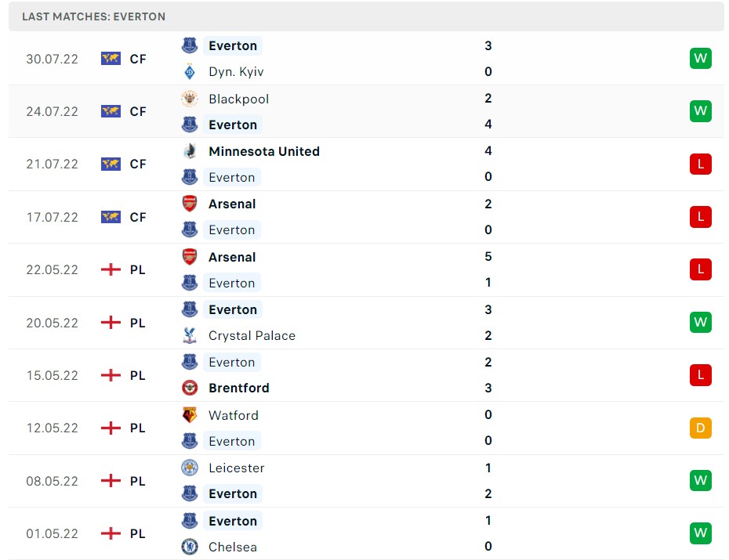729x560 pixels.
Task: Select the Brentford club crest
Action: pos(189,388)
